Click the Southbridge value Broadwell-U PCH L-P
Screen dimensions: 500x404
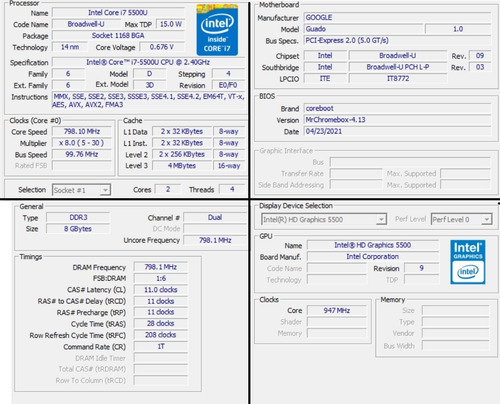[398, 67]
